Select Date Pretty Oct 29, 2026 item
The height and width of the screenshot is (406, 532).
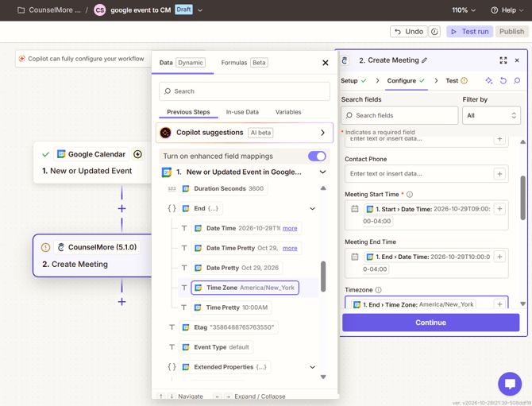(x=237, y=268)
